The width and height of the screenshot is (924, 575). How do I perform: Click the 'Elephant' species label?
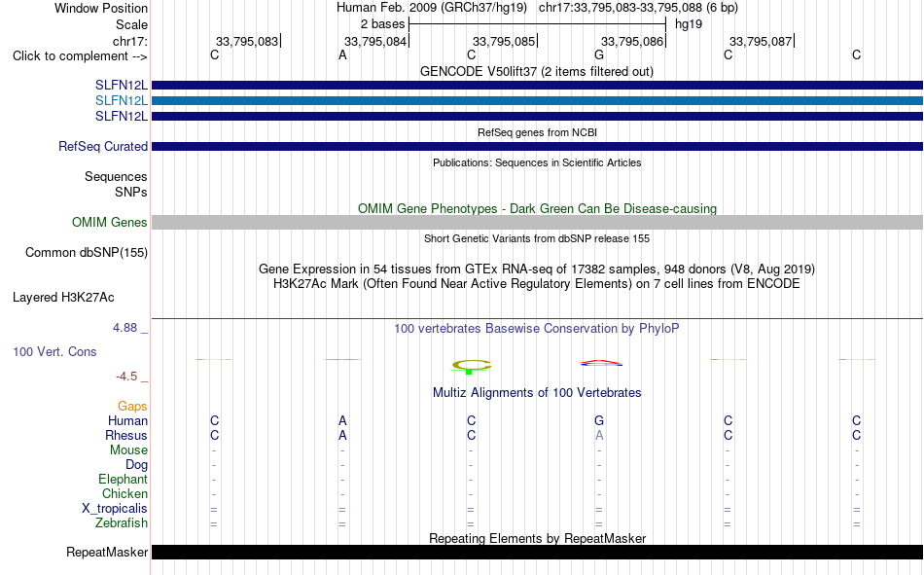tap(124, 480)
